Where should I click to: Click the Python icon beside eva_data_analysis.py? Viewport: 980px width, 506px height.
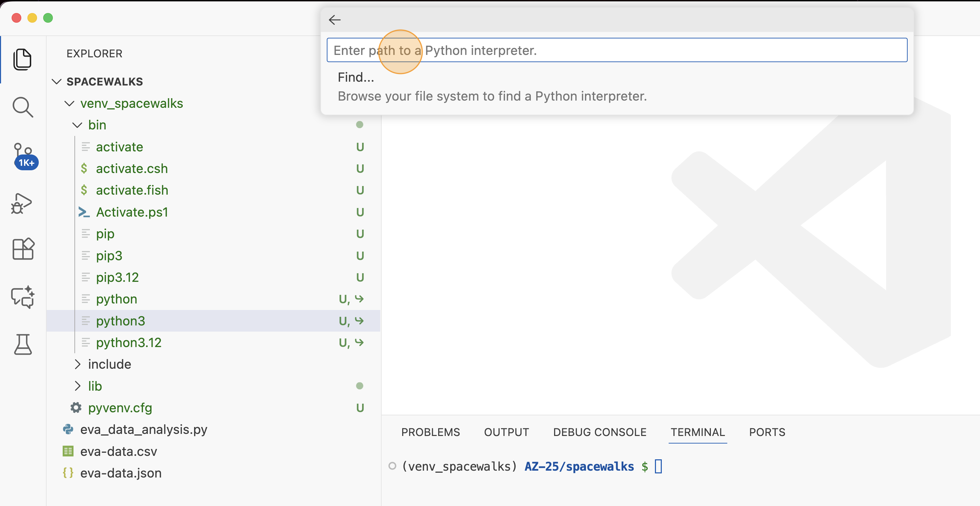tap(68, 429)
